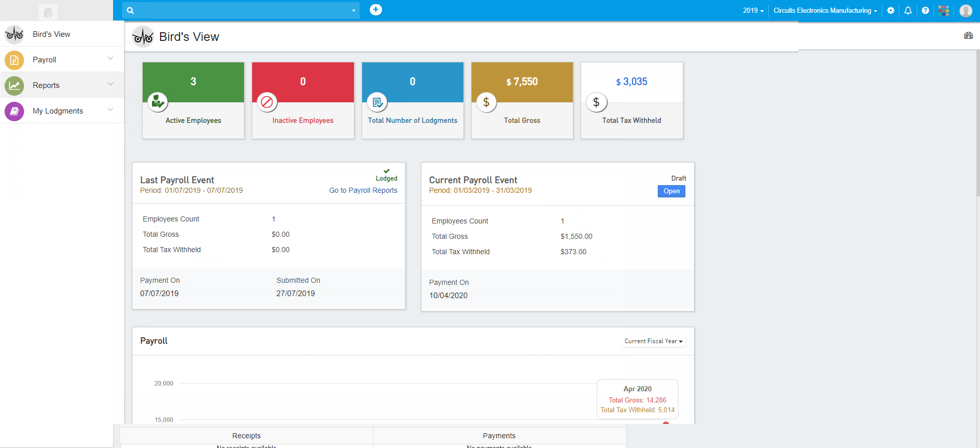
Task: Click the dashboard gauge icon
Action: (968, 35)
